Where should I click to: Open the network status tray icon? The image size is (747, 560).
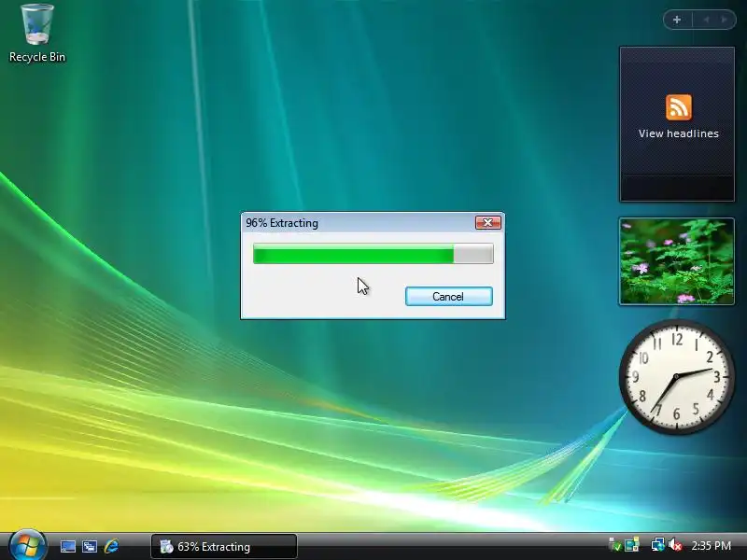[658, 545]
